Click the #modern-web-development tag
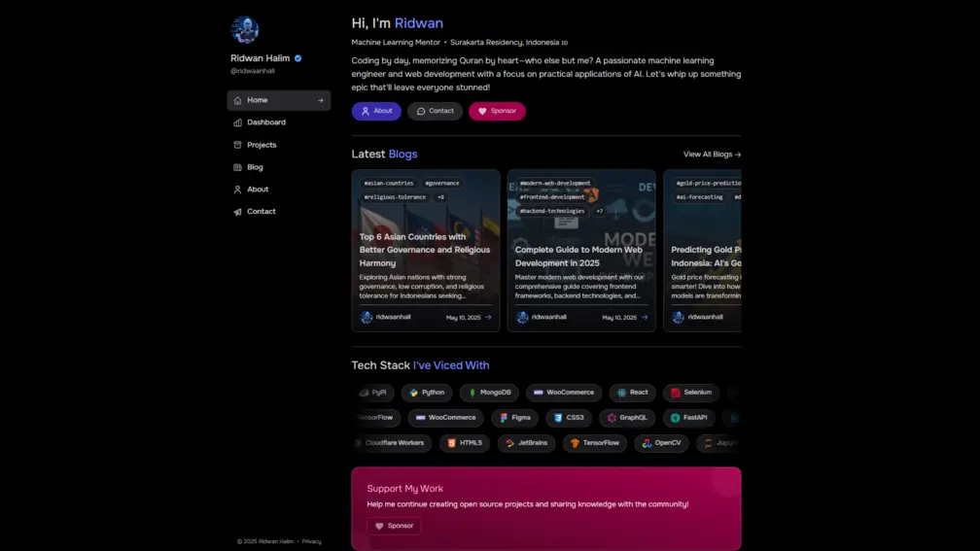This screenshot has height=551, width=980. tap(555, 183)
